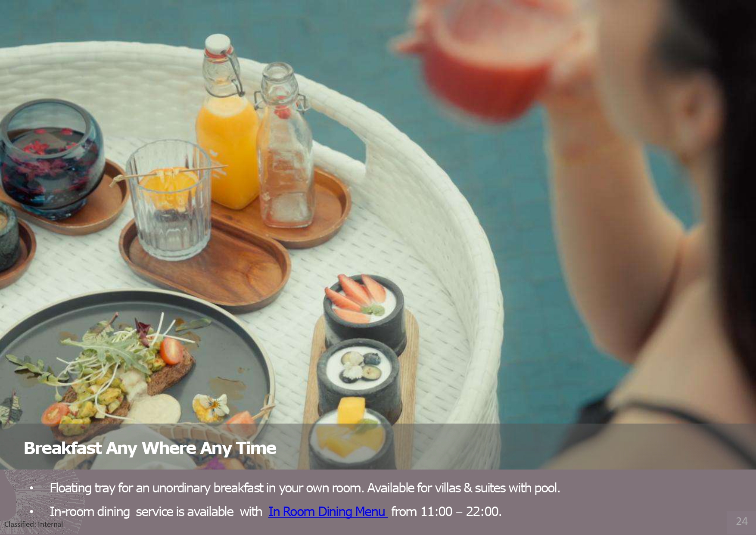
Task: Click the In-room dining service bullet text
Action: point(276,511)
